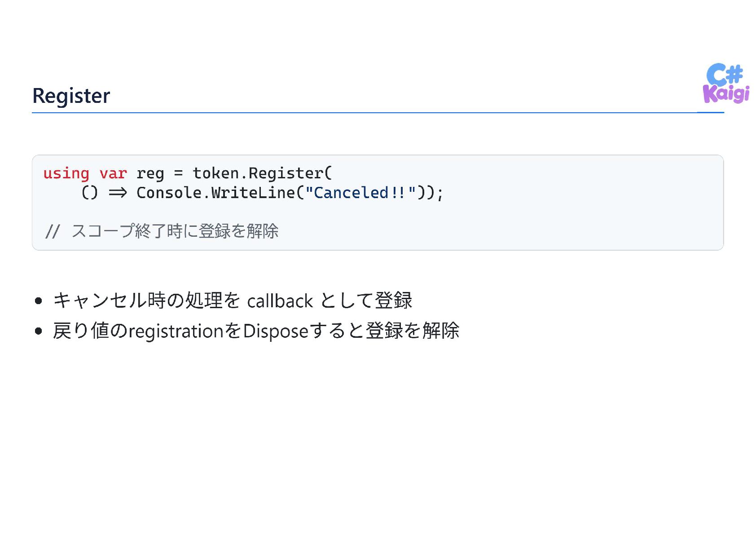Click the "Register" slide title
The width and height of the screenshot is (756, 535).
click(71, 96)
